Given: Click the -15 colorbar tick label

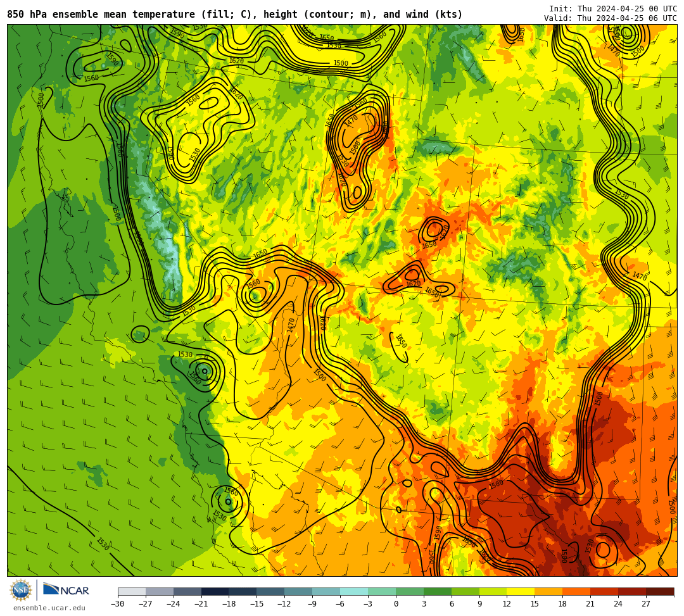Looking at the screenshot, I should coord(257,604).
